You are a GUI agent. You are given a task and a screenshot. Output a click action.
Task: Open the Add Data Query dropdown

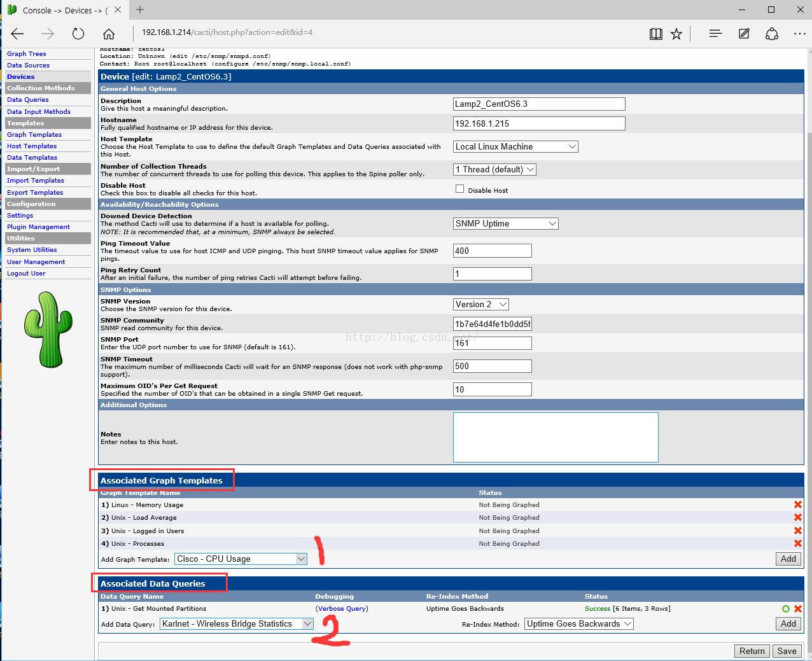(237, 623)
